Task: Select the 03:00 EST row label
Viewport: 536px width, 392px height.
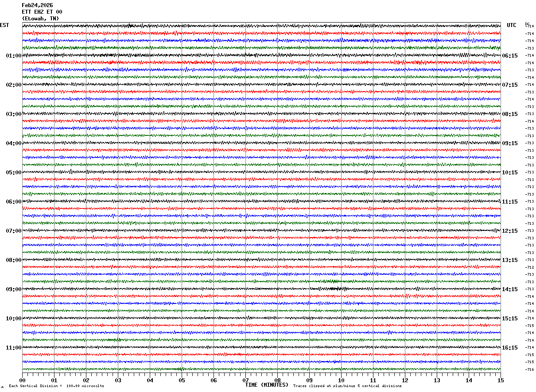Action: (14, 114)
